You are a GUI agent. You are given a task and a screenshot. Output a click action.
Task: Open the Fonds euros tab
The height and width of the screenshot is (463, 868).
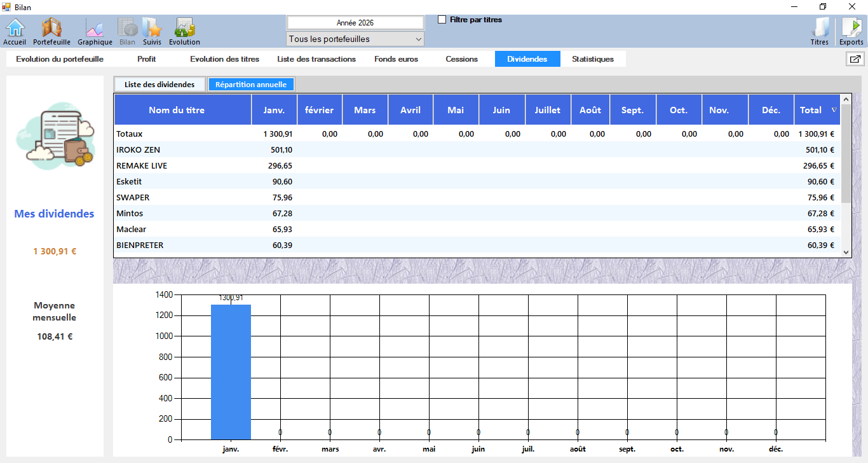396,59
